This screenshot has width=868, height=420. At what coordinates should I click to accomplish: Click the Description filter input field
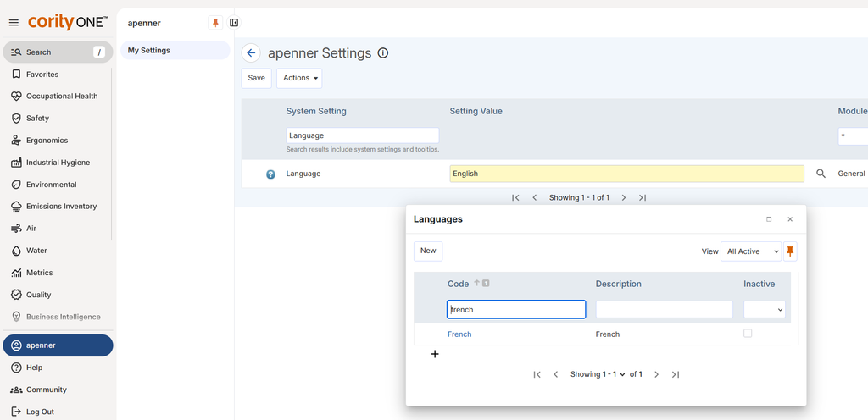(x=665, y=309)
